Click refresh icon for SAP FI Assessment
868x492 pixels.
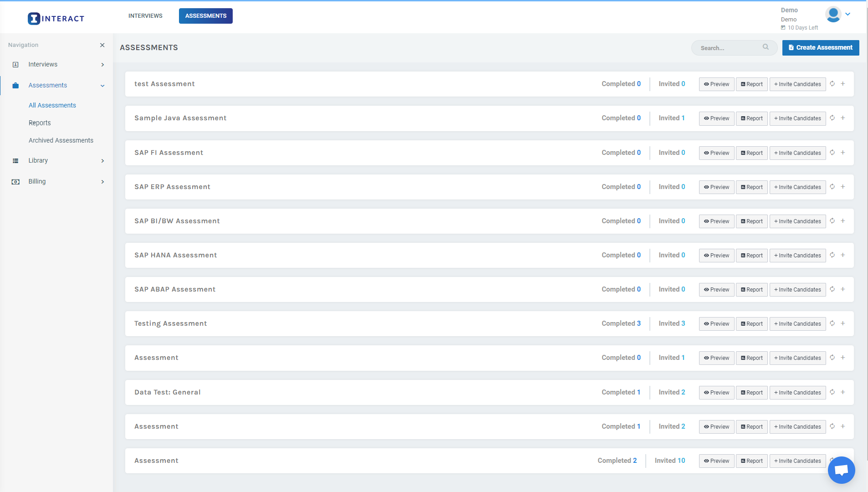832,153
